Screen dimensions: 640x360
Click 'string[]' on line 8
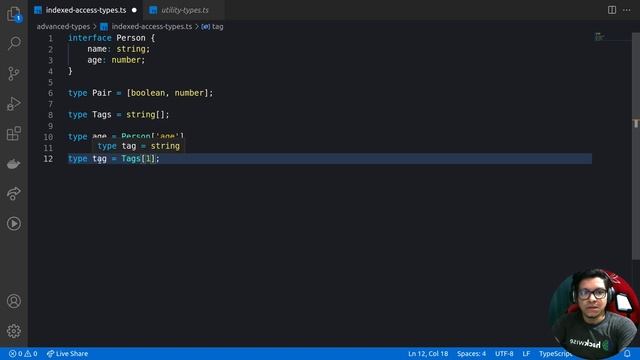pyautogui.click(x=145, y=115)
